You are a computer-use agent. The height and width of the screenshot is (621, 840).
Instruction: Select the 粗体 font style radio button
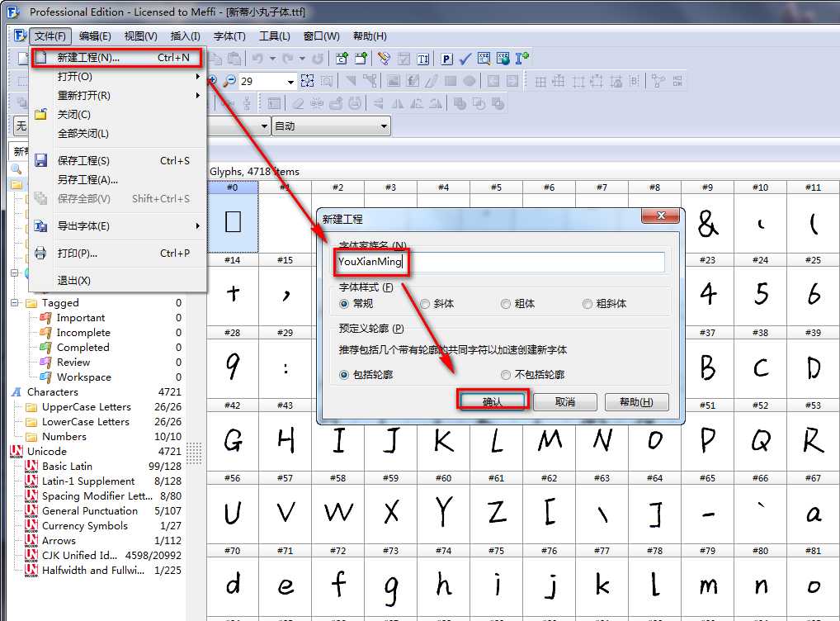click(505, 304)
